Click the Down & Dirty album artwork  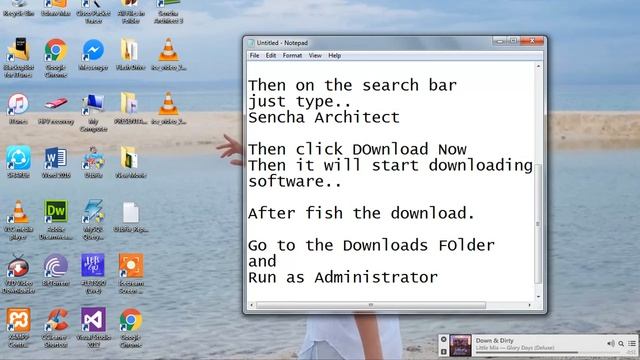click(x=460, y=345)
